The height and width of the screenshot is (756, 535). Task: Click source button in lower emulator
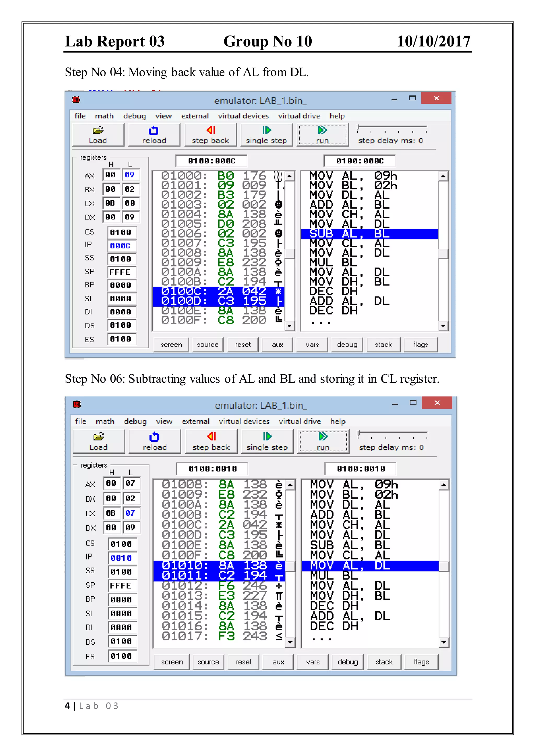208,662
